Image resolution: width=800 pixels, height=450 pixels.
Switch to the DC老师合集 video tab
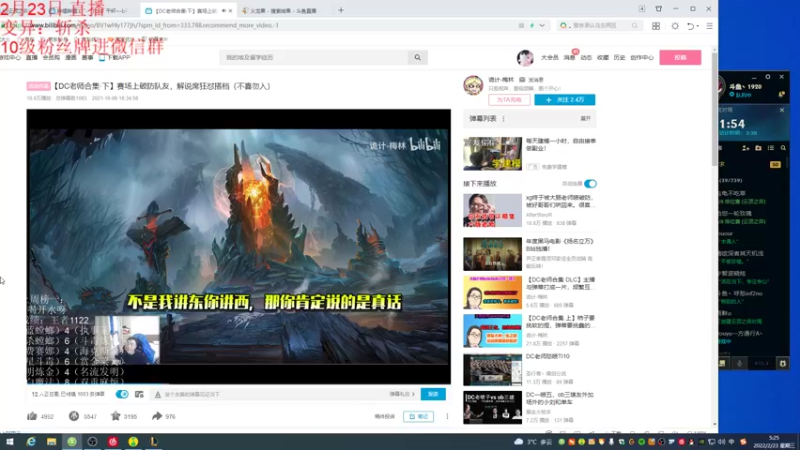pyautogui.click(x=188, y=11)
